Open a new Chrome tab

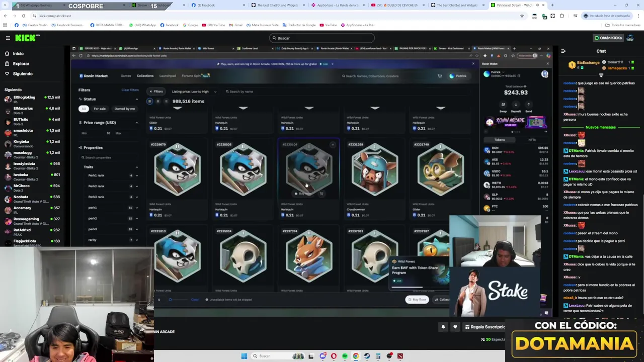click(x=552, y=5)
